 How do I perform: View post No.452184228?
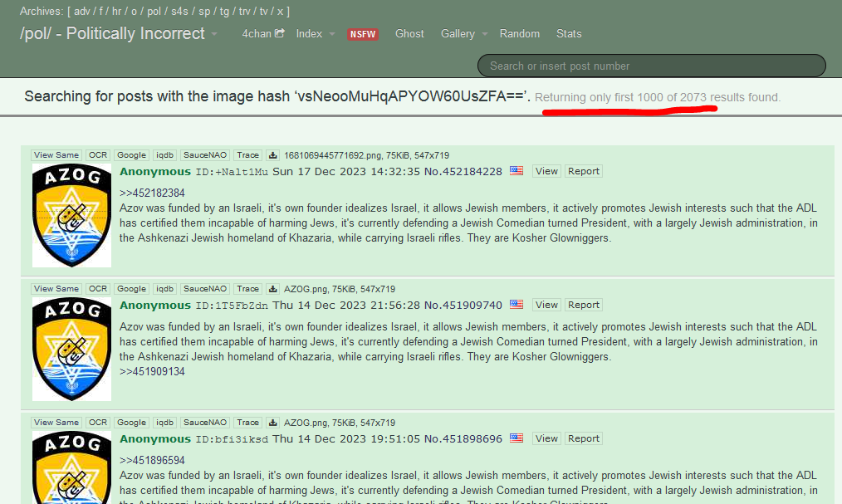click(546, 171)
